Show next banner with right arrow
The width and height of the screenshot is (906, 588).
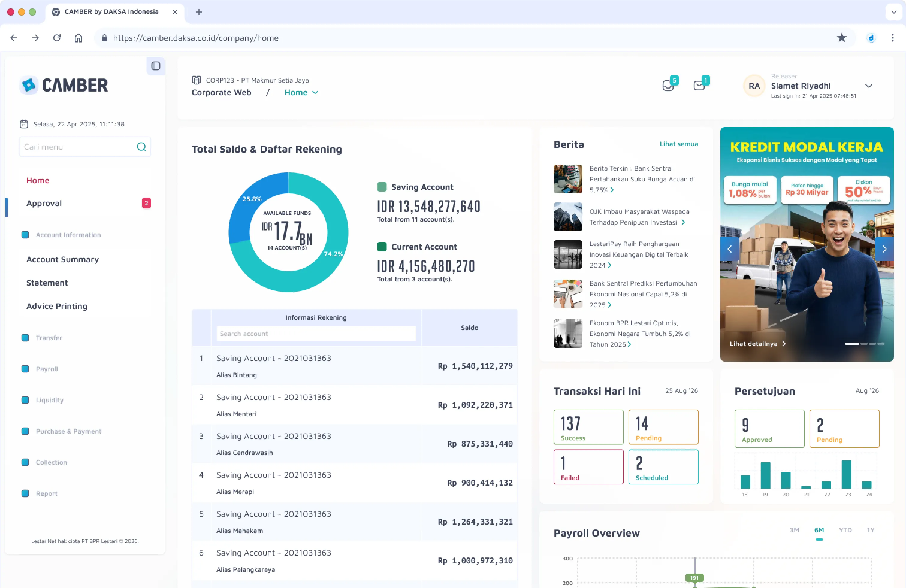[884, 249]
